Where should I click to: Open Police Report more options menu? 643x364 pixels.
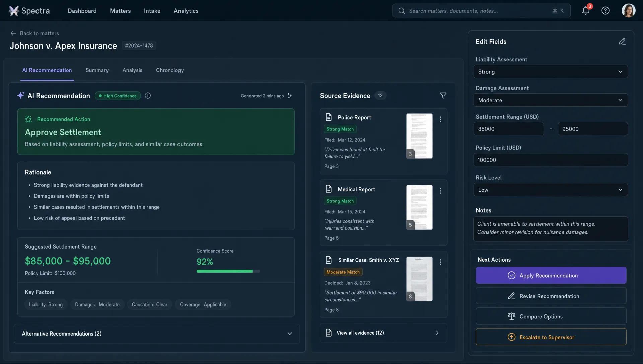point(441,119)
